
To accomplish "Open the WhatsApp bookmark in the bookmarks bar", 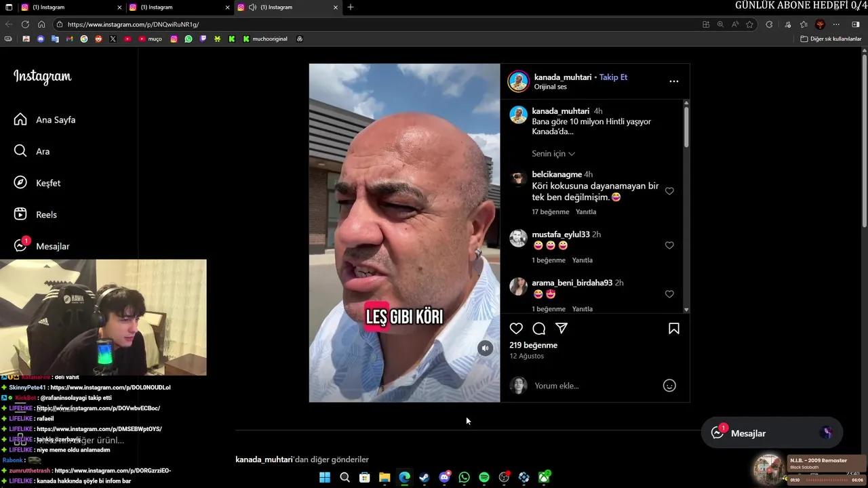I will (189, 39).
